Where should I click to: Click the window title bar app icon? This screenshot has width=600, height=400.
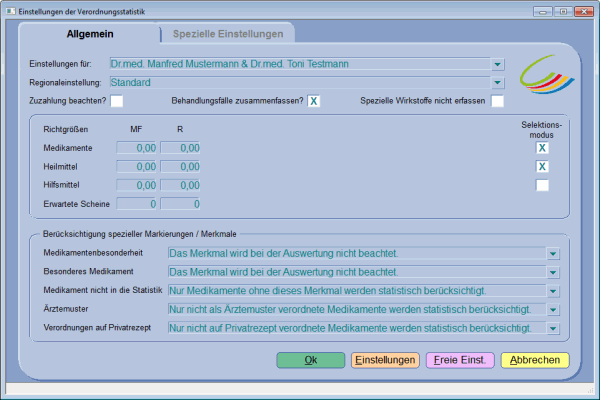tap(11, 10)
